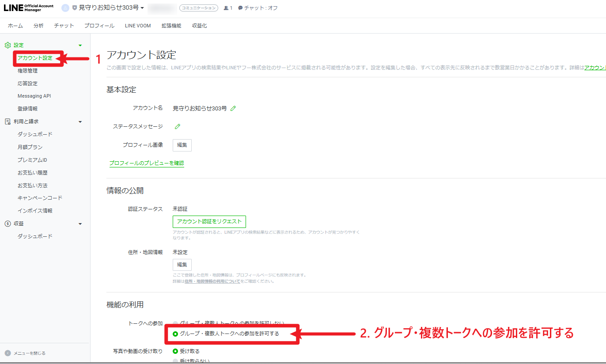Image resolution: width=606 pixels, height=364 pixels.
Task: Open the 分析 tab
Action: [38, 26]
